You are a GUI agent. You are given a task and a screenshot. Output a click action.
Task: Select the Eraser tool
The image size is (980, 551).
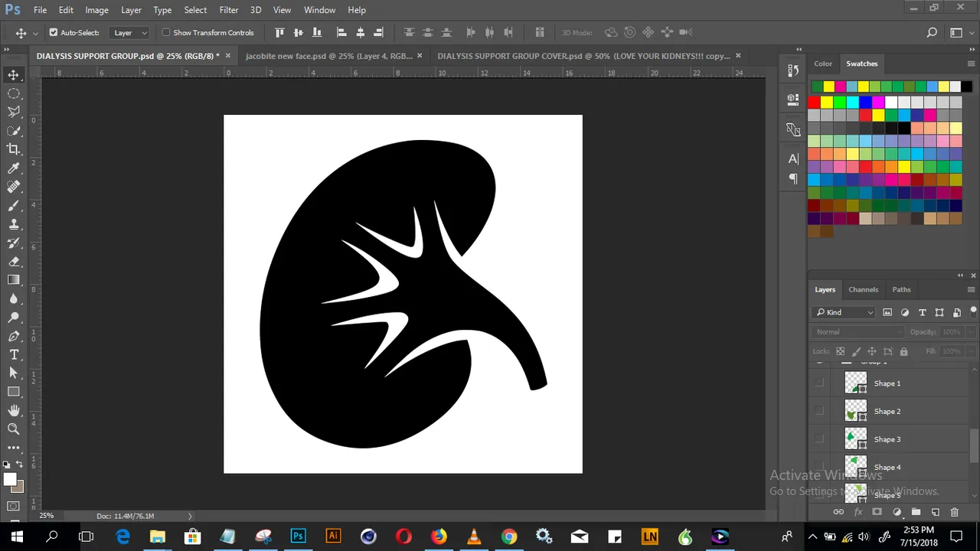coord(14,262)
